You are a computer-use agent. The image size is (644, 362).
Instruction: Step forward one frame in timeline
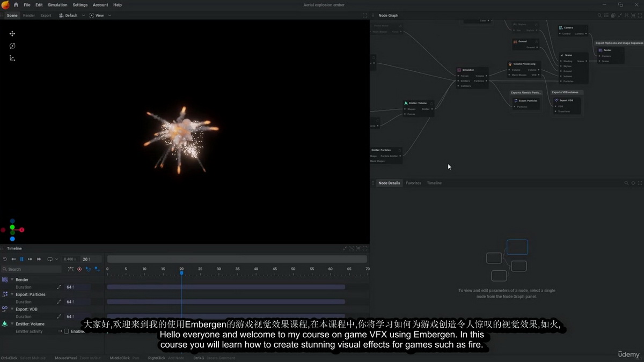(x=30, y=259)
